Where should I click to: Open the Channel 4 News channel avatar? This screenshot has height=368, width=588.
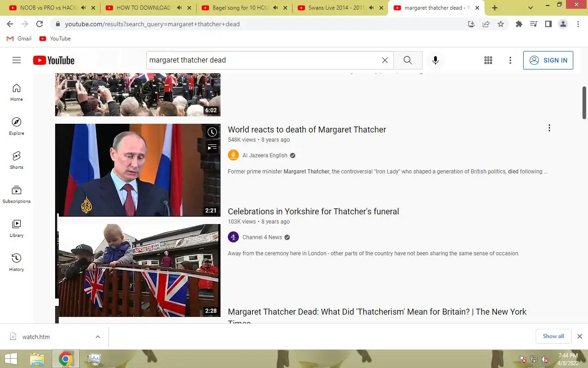click(x=233, y=237)
